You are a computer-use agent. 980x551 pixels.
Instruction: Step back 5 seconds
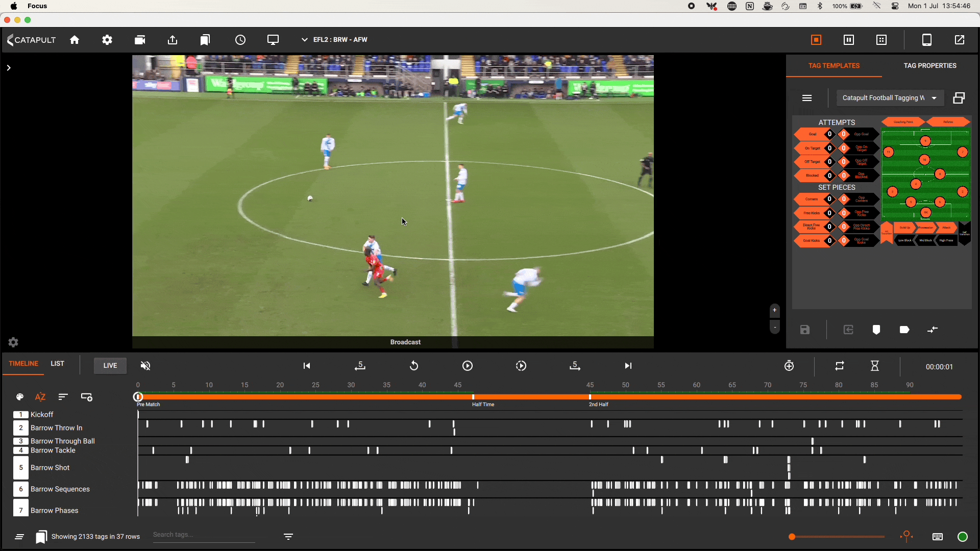point(360,366)
